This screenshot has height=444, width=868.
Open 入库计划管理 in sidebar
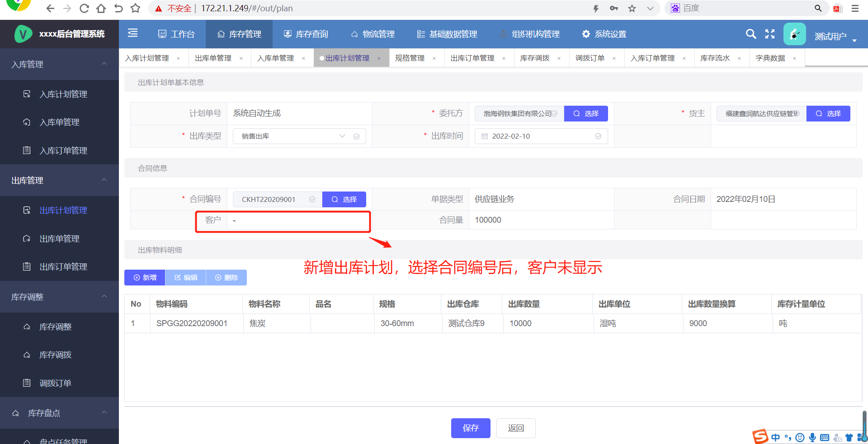tap(59, 94)
